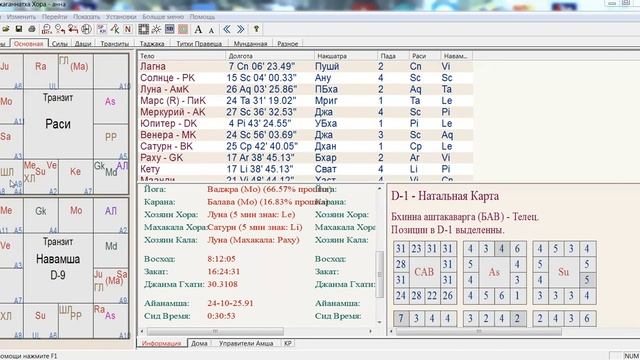Screen dimensions: 640x360
Task: Sort by the Раси column header
Action: pos(424,56)
